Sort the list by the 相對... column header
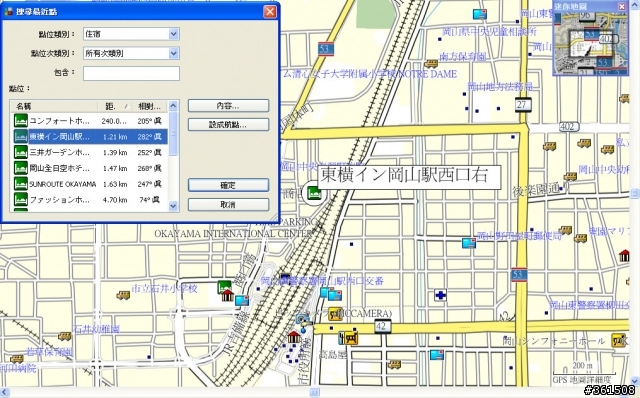Image resolution: width=640 pixels, height=398 pixels. point(149,106)
